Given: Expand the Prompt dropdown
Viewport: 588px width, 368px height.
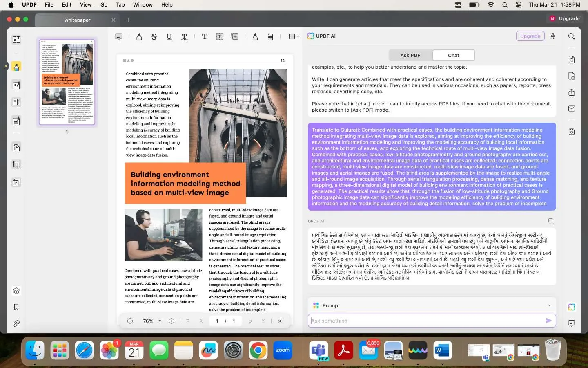Looking at the screenshot, I should (549, 305).
